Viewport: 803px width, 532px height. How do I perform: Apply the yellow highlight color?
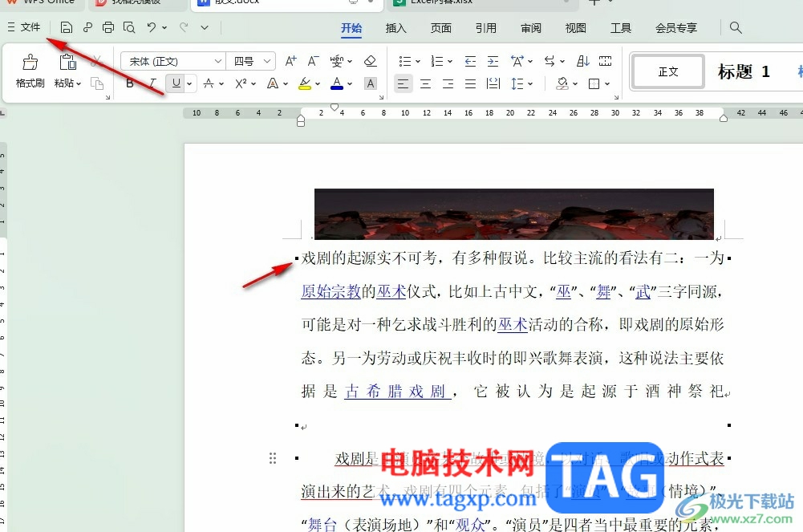305,83
